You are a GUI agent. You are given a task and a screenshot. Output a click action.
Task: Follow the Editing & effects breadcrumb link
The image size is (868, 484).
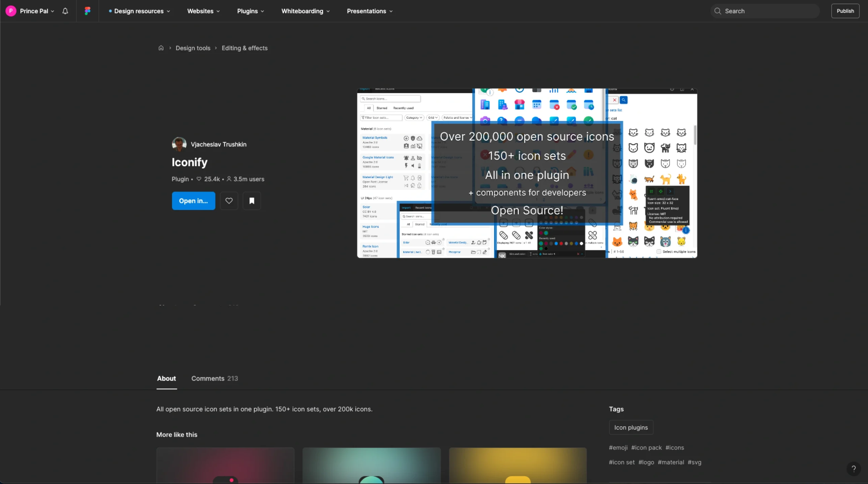244,48
